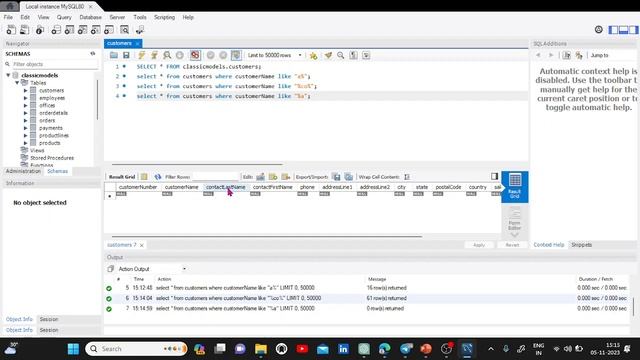Viewport: 640px width, 360px height.
Task: Open the Limit to 50000 rows dropdown
Action: point(275,55)
